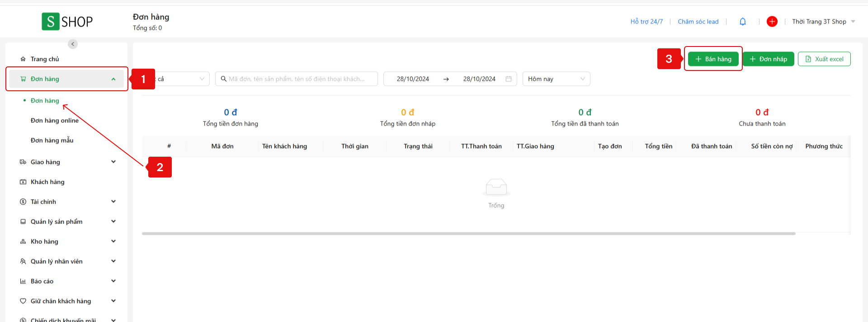Click the Quản lý nhân viên people icon
The height and width of the screenshot is (322, 868).
click(x=23, y=261)
